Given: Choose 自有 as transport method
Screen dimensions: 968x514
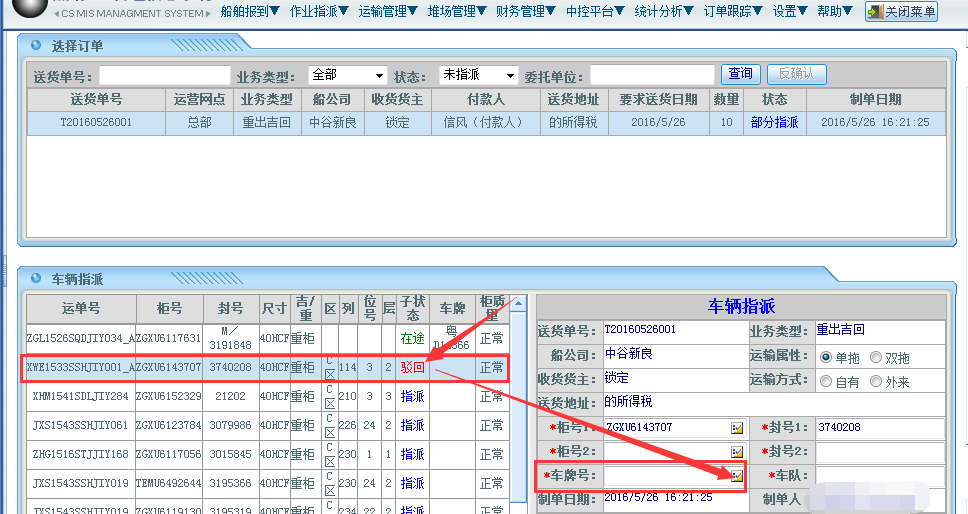Looking at the screenshot, I should (826, 381).
